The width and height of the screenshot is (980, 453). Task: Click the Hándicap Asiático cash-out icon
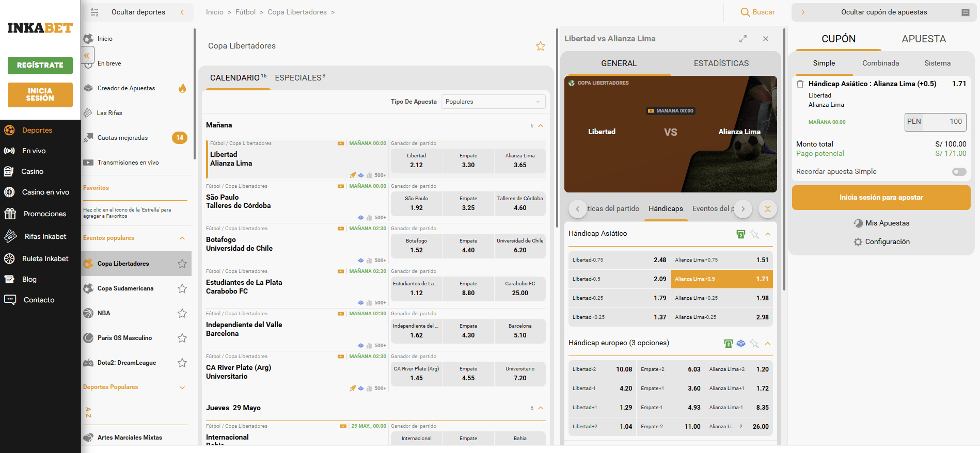click(741, 234)
